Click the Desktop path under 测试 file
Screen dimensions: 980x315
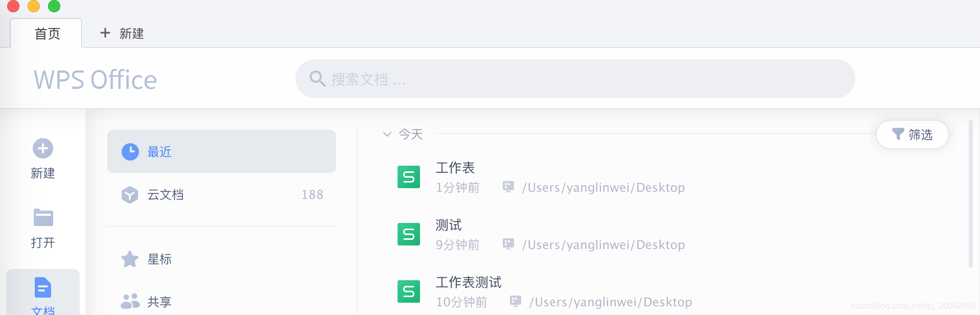[603, 245]
